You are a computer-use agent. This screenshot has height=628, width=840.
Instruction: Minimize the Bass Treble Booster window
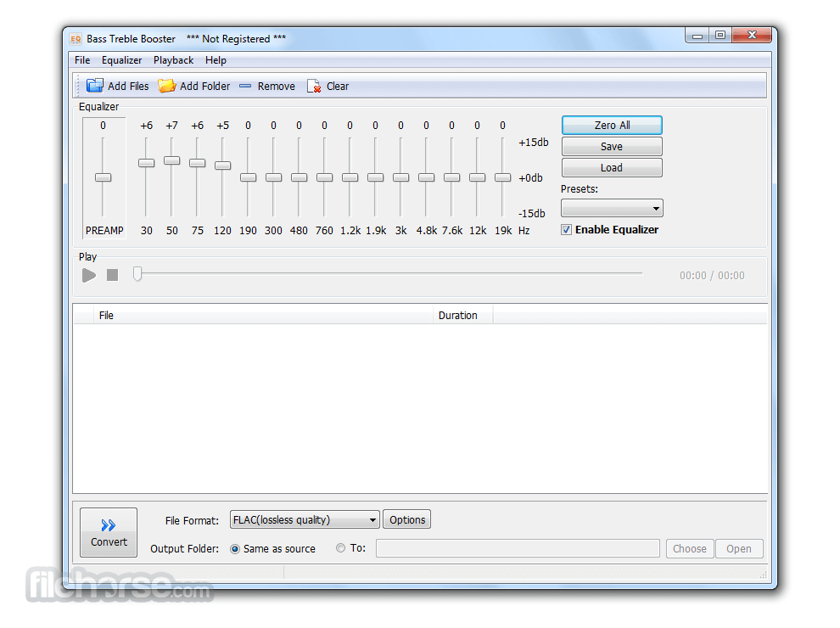coord(697,36)
